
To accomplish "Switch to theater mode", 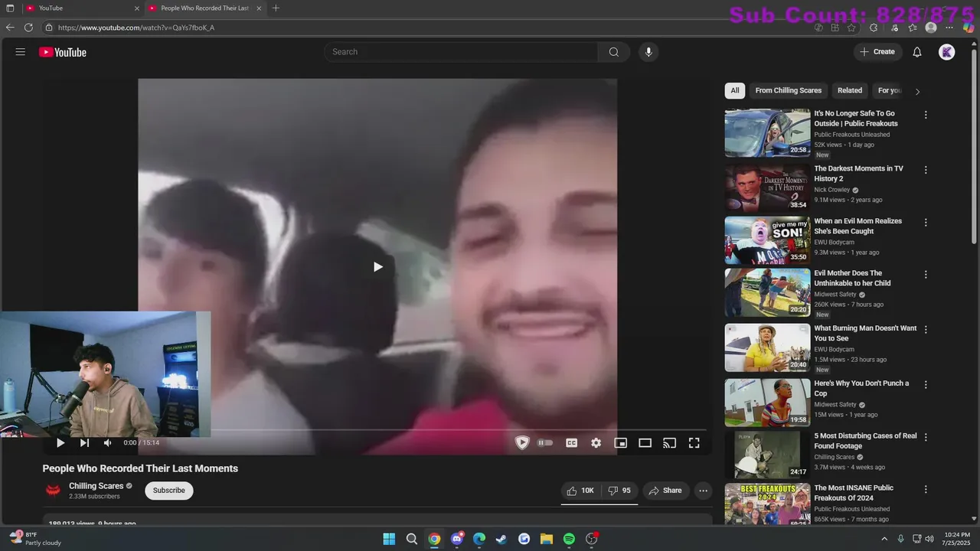I will tap(645, 443).
